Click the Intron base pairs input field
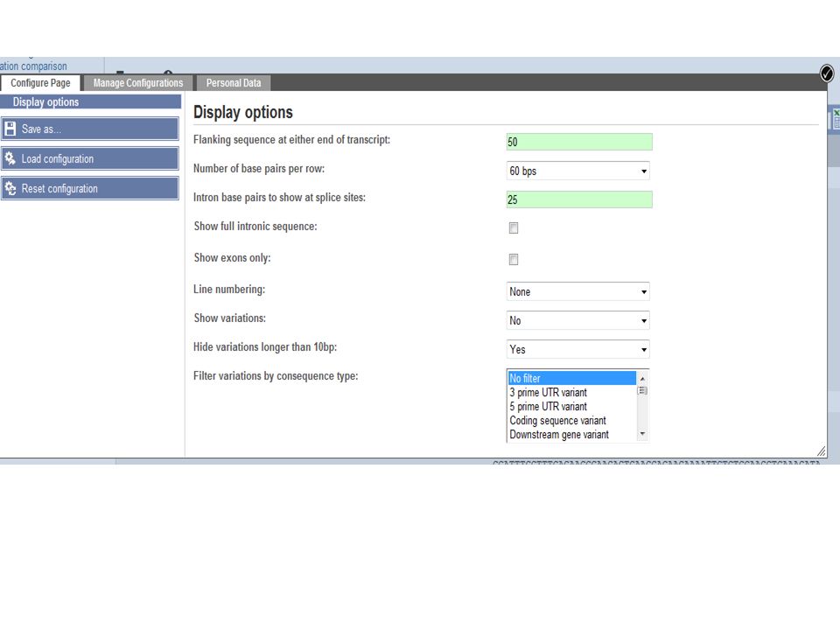The width and height of the screenshot is (840, 630). (579, 199)
